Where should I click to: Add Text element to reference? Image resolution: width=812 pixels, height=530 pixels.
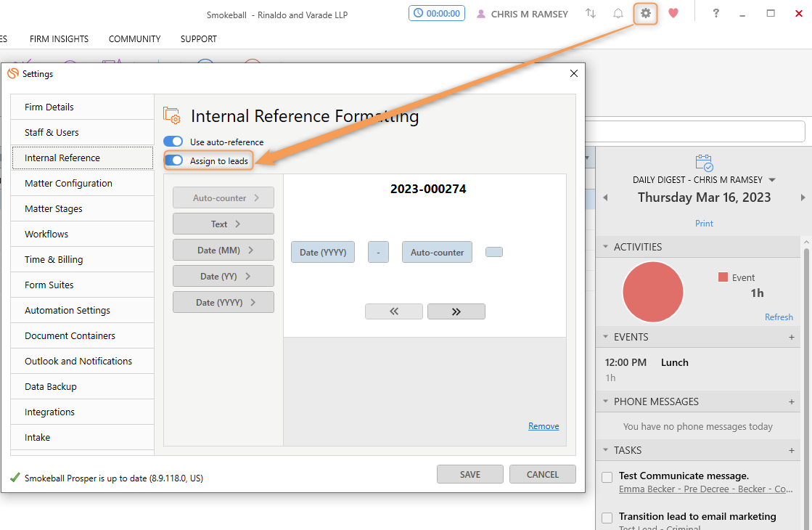[223, 224]
